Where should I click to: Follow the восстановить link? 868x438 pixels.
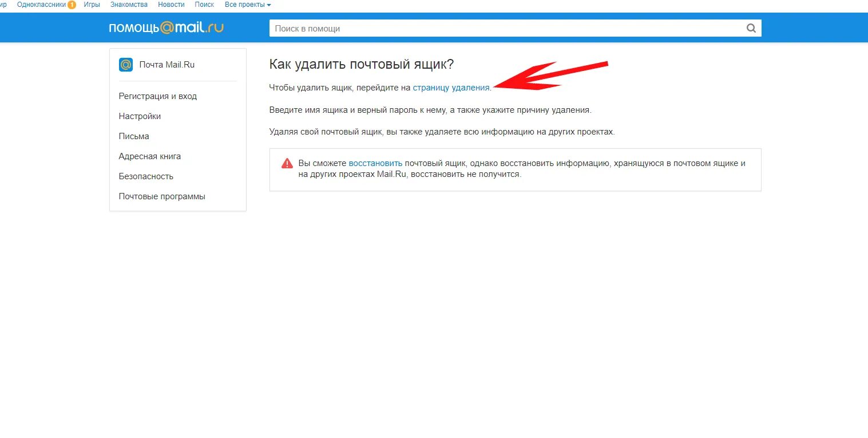pyautogui.click(x=375, y=163)
